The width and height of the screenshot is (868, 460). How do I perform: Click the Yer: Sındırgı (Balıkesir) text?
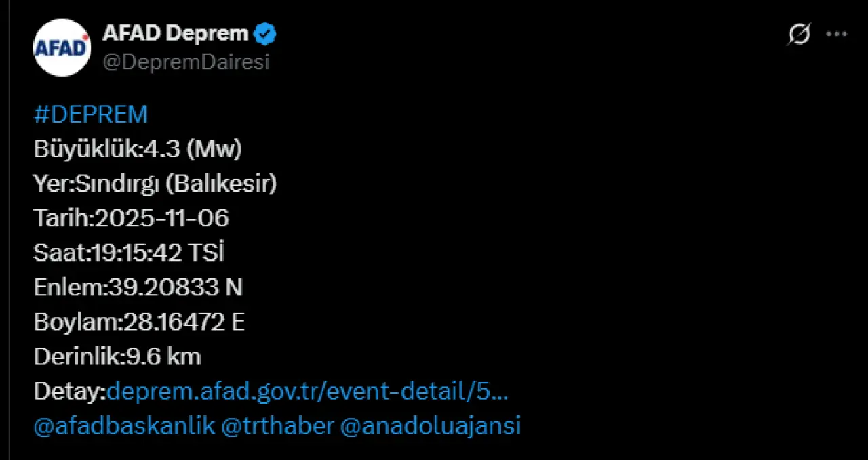point(155,184)
